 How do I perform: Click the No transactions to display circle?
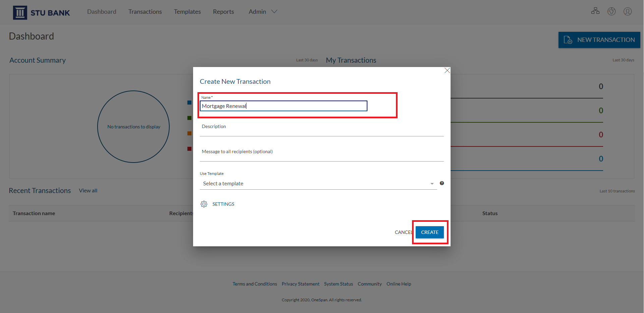pyautogui.click(x=133, y=127)
